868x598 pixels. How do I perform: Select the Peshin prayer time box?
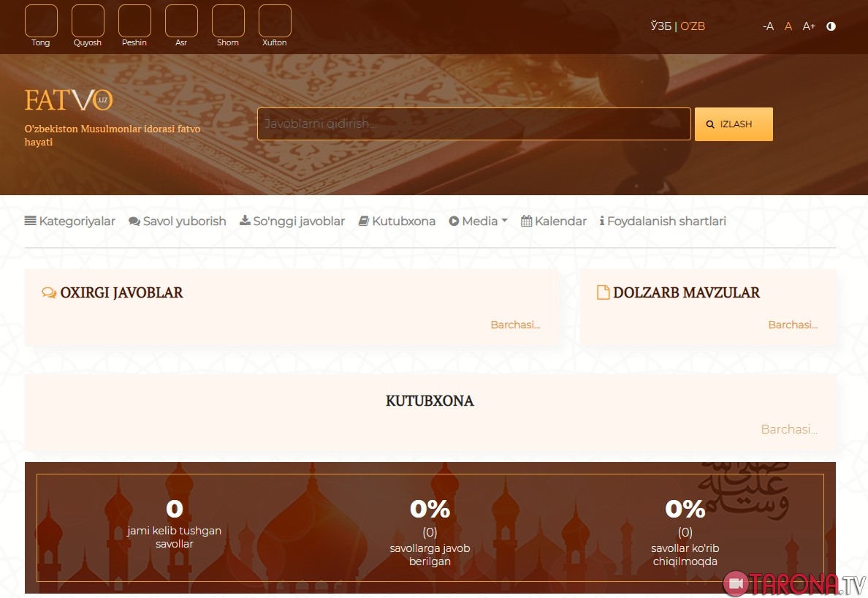[x=134, y=21]
